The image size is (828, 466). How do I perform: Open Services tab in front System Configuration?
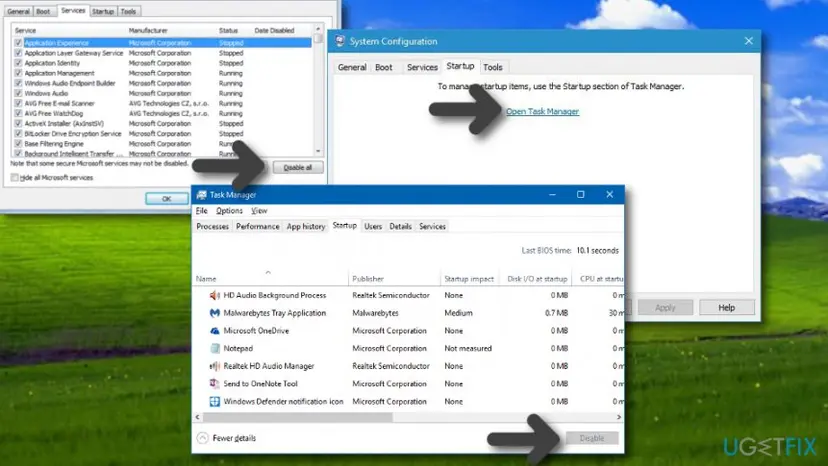(422, 67)
